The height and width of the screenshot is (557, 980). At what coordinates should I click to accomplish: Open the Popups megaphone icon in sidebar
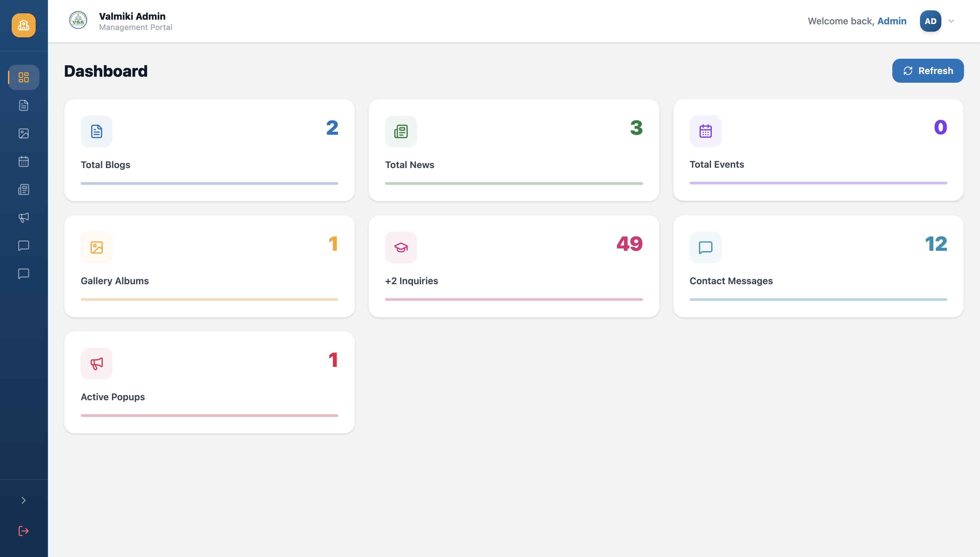(24, 217)
